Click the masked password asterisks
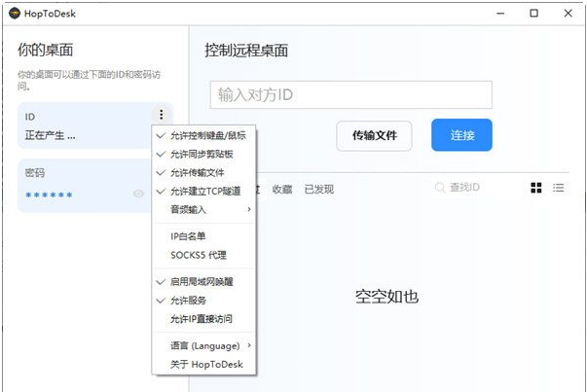Screen dimensions: 587x392 [x=49, y=195]
